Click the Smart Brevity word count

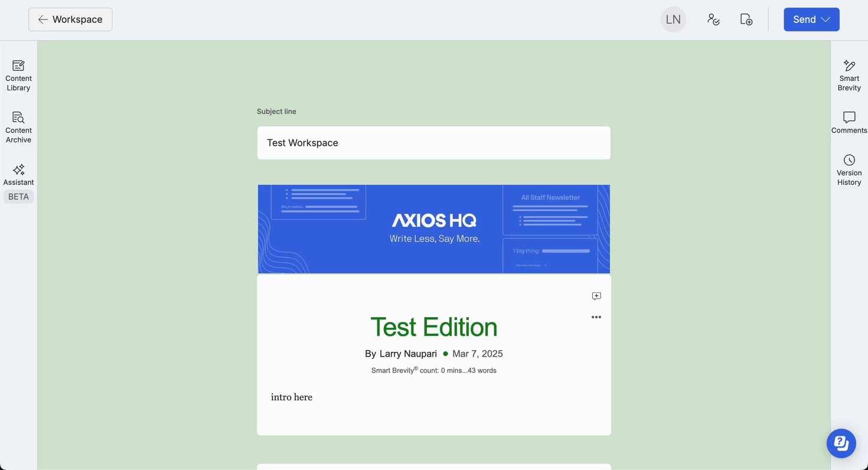click(434, 370)
